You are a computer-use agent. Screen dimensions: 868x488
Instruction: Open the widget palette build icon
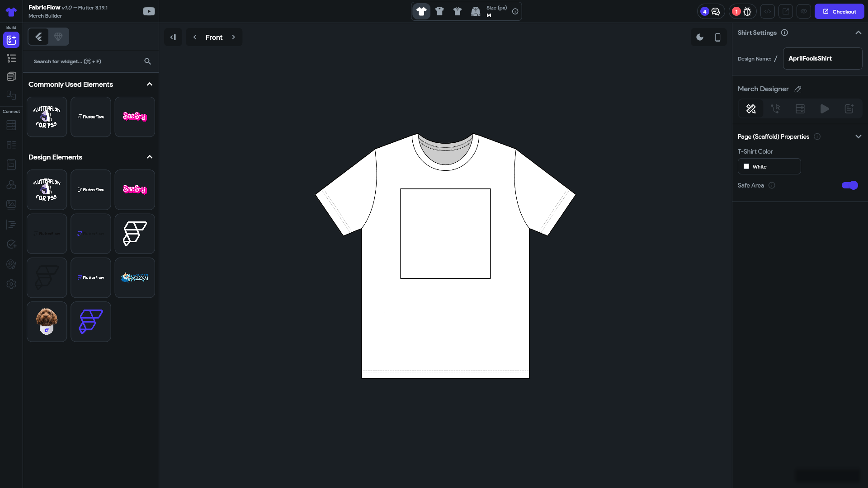click(x=11, y=40)
